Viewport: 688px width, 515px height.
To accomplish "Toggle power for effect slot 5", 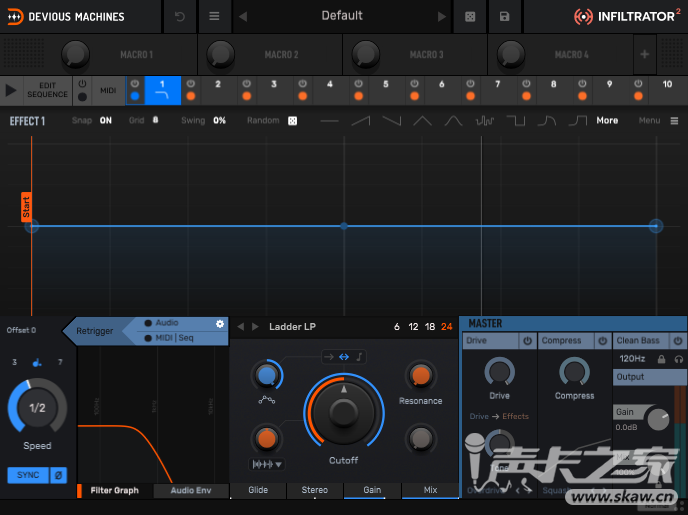I will pos(358,83).
